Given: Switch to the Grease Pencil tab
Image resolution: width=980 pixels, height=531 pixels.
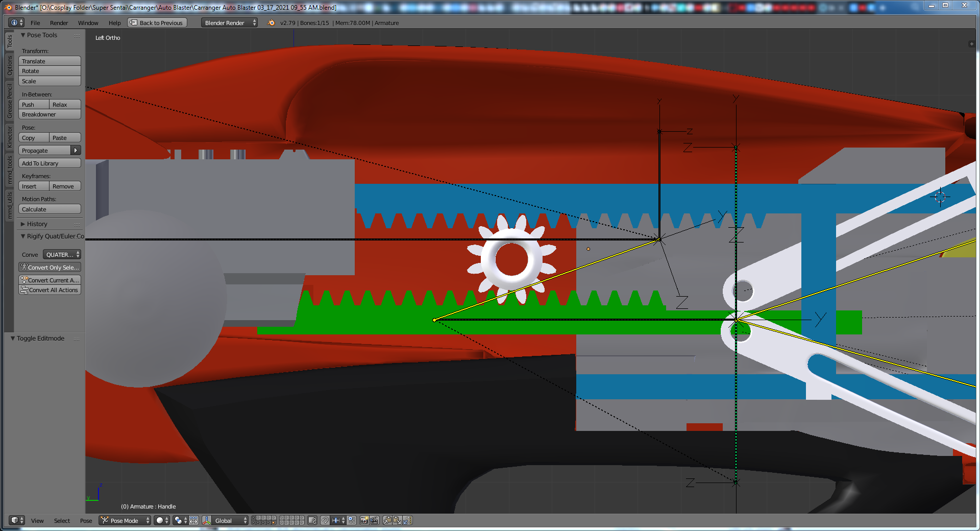Looking at the screenshot, I should (10, 101).
